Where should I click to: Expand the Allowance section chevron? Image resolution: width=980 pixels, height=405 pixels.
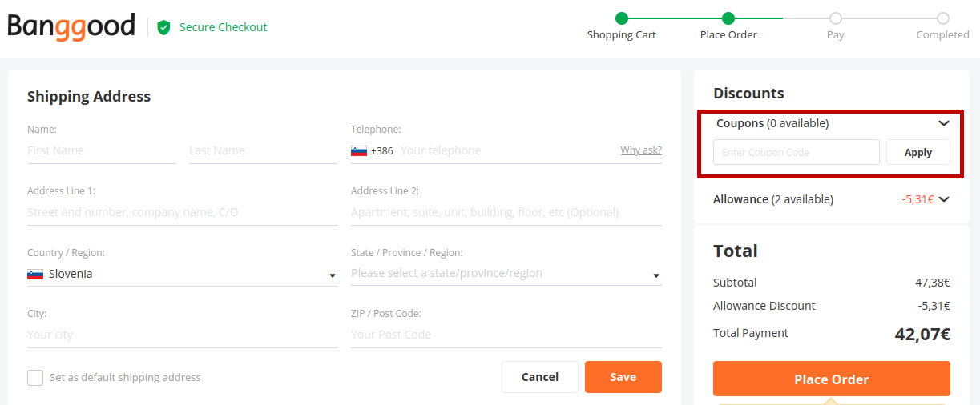tap(944, 199)
